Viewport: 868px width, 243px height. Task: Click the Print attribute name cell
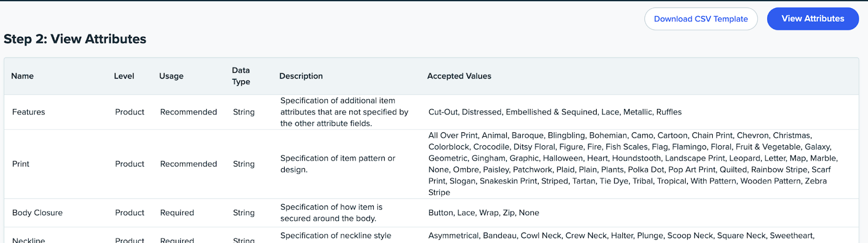[x=21, y=164]
